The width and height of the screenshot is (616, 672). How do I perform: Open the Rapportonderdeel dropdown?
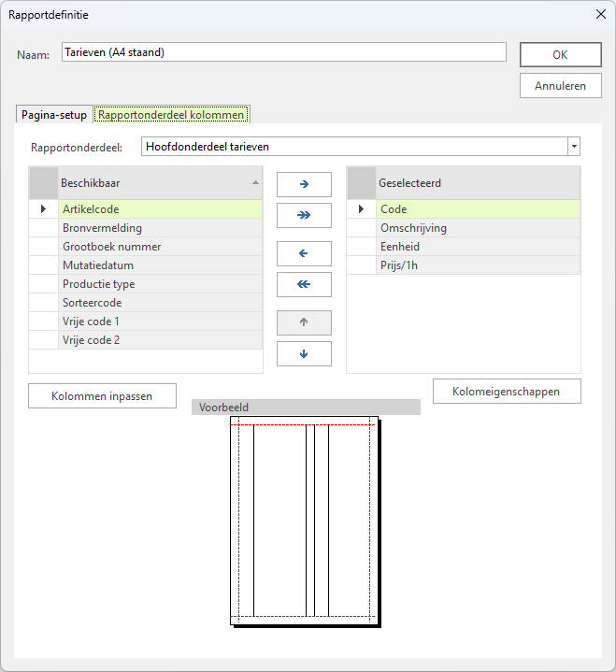pos(573,147)
